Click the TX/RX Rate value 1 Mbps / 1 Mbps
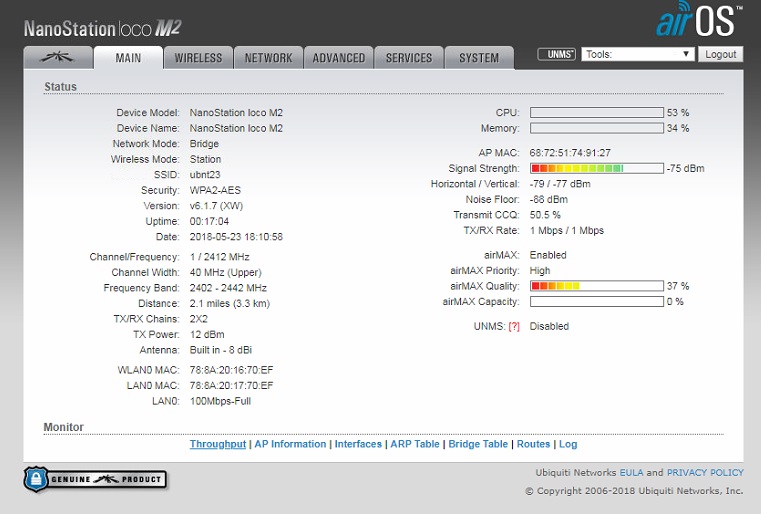 pyautogui.click(x=567, y=231)
